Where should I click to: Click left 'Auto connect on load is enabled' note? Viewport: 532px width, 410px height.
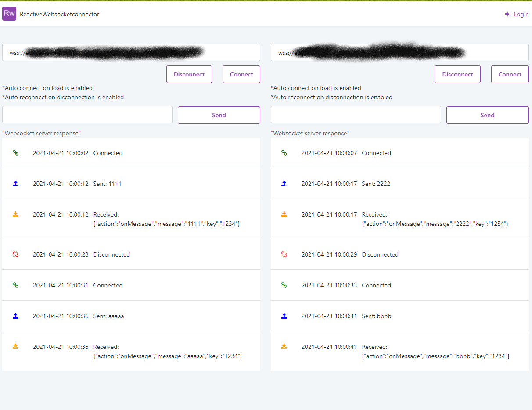coord(47,88)
